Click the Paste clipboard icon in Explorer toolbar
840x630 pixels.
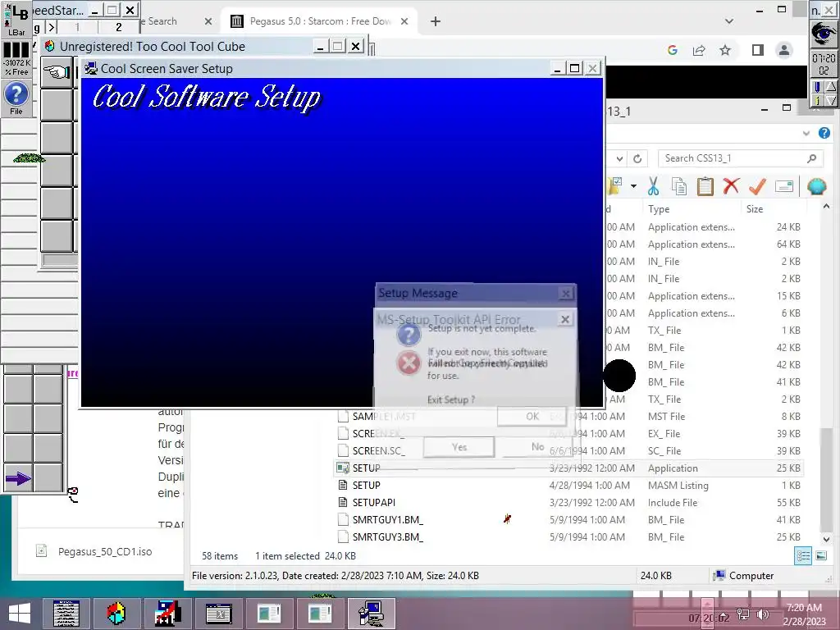(x=705, y=186)
